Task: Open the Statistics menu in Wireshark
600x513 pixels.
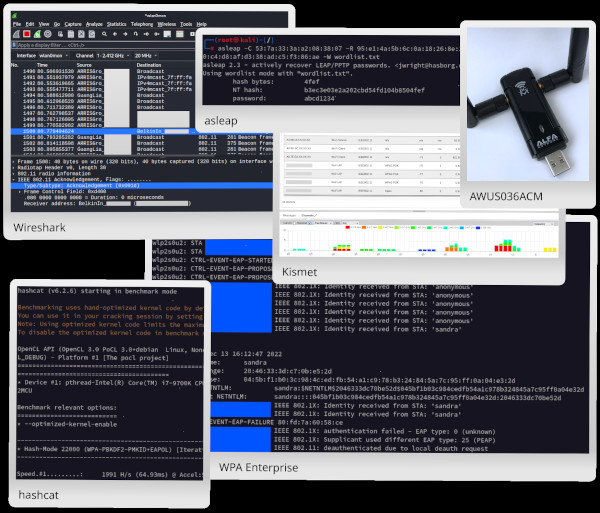Action: [x=116, y=24]
